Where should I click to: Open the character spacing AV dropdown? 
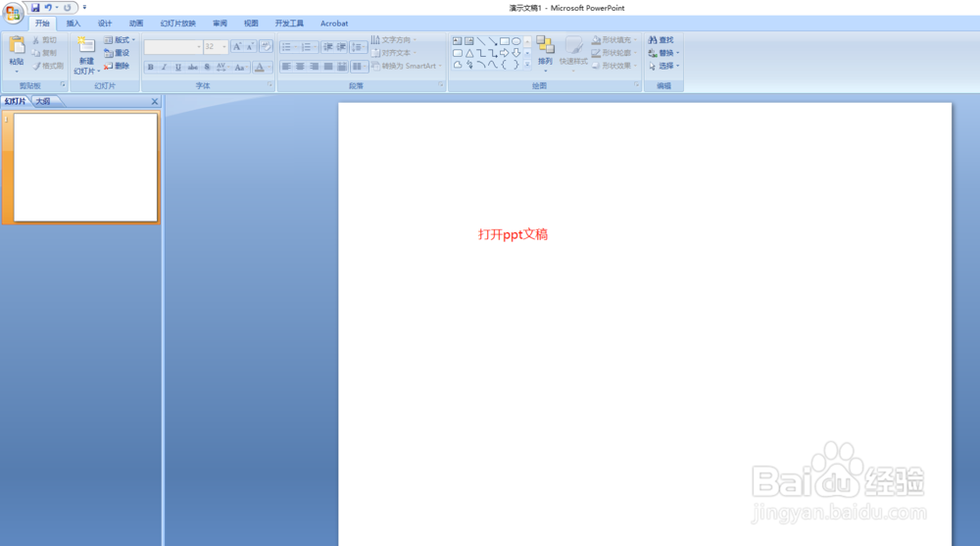[221, 67]
